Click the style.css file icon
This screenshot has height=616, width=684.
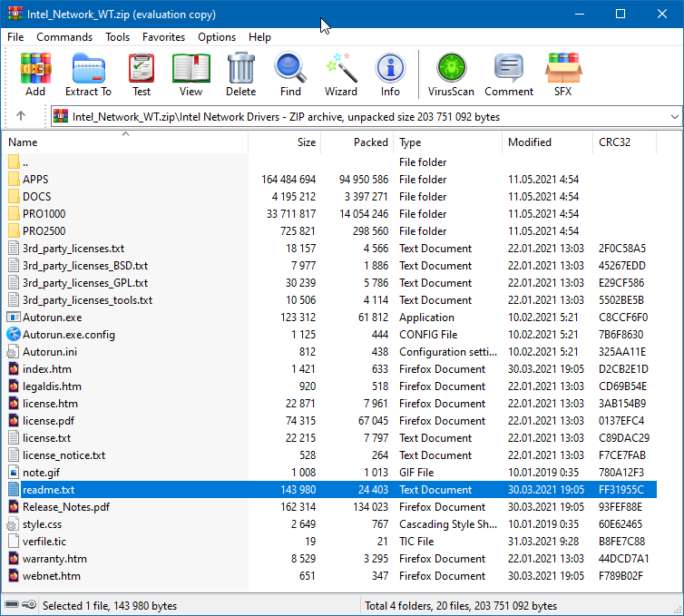tap(13, 524)
